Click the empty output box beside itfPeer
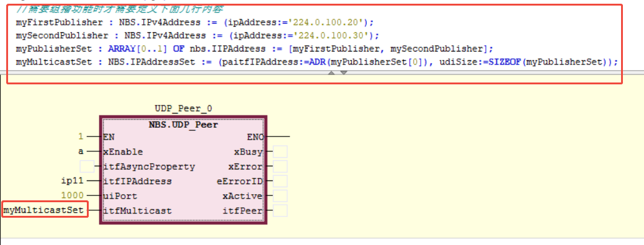The height and width of the screenshot is (245, 644). coord(280,210)
